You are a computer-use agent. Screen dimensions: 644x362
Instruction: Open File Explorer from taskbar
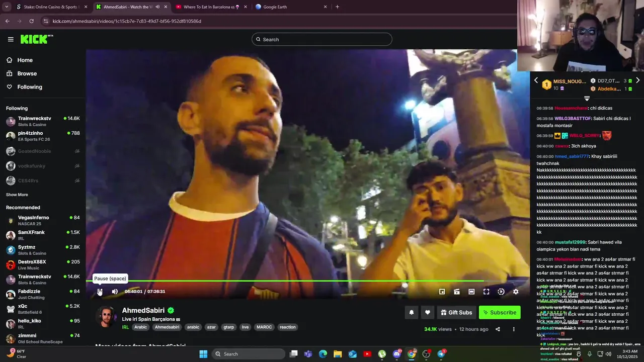[338, 354]
